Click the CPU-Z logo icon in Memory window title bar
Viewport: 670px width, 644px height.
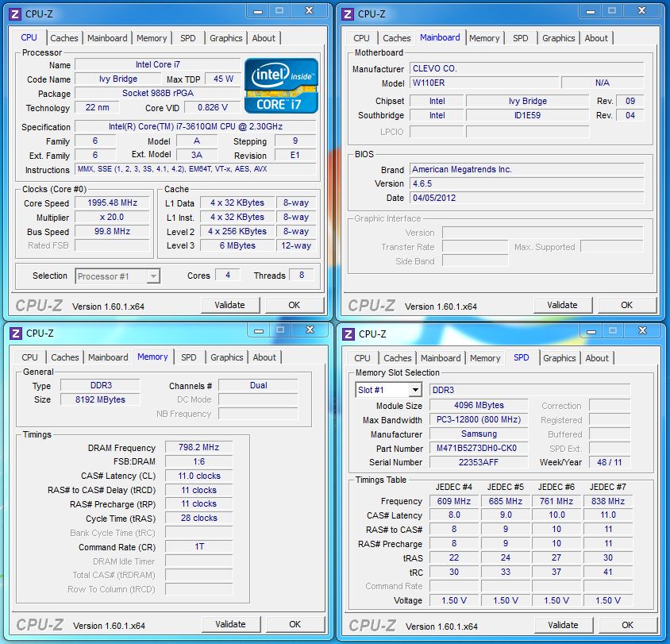(x=16, y=334)
